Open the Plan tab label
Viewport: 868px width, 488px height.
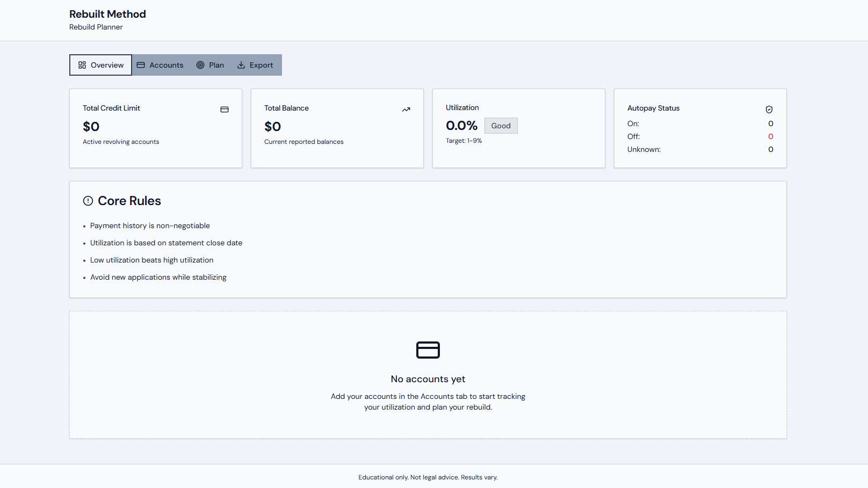(216, 65)
